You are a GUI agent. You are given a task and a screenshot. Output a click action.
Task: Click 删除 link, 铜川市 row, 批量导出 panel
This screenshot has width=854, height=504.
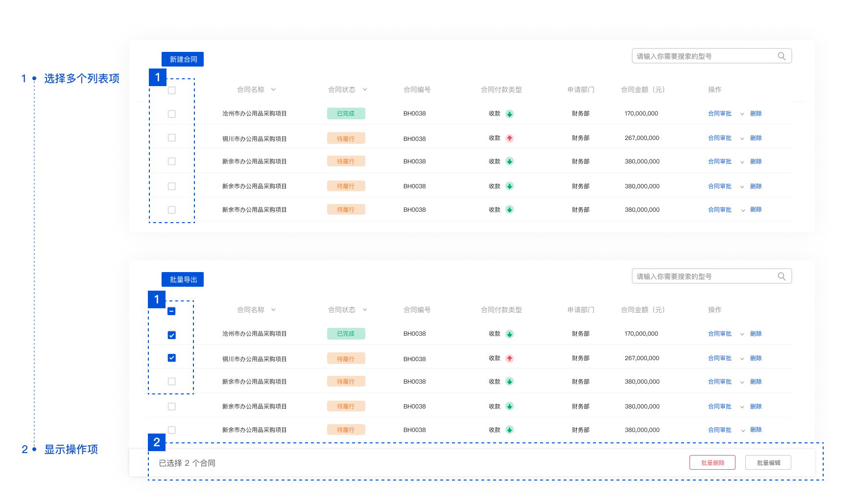(756, 358)
